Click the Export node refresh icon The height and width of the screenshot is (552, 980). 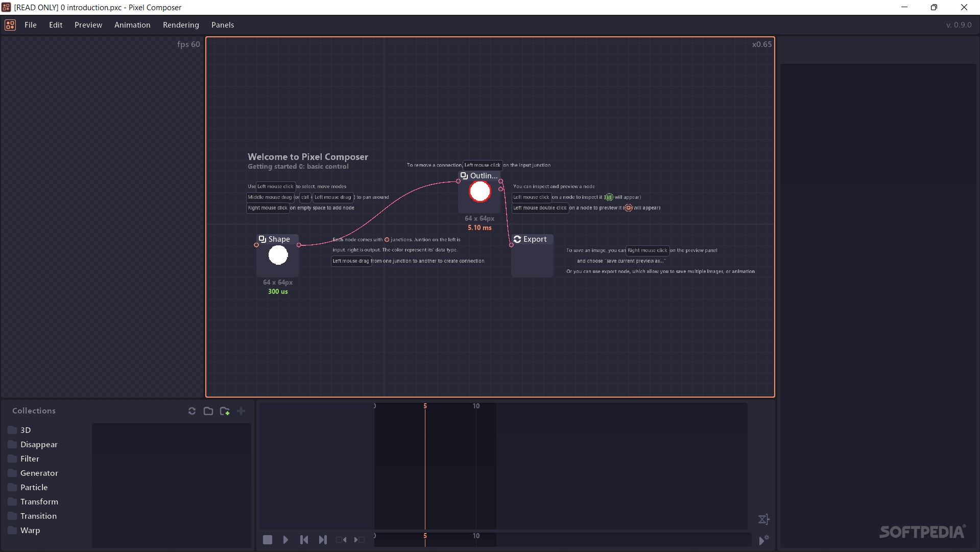tap(517, 239)
